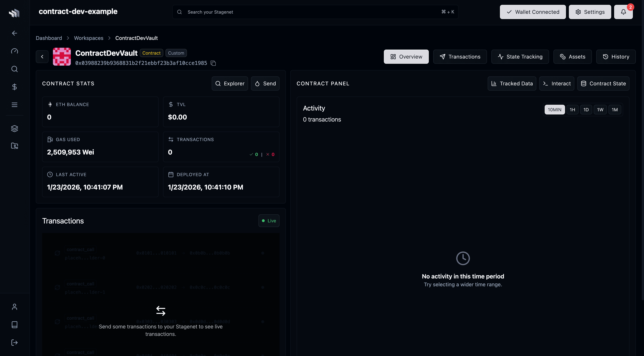Viewport: 644px width, 356px height.
Task: Click the logout icon at sidebar bottom
Action: [x=15, y=343]
